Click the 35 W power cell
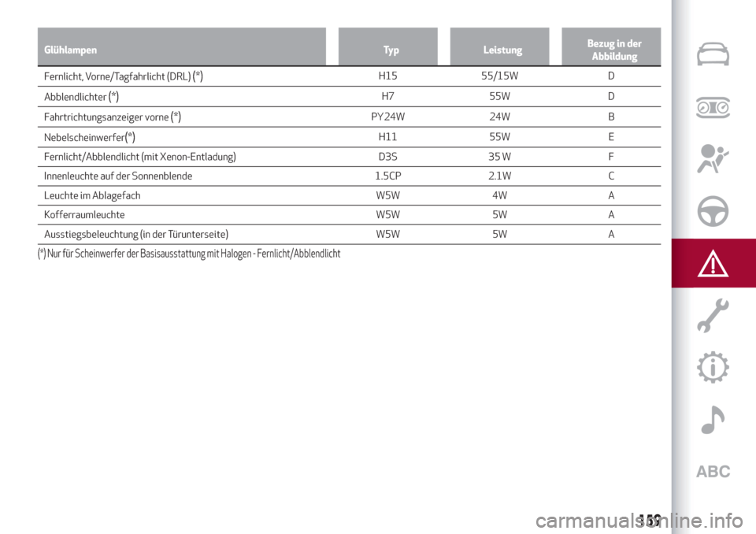 [499, 156]
